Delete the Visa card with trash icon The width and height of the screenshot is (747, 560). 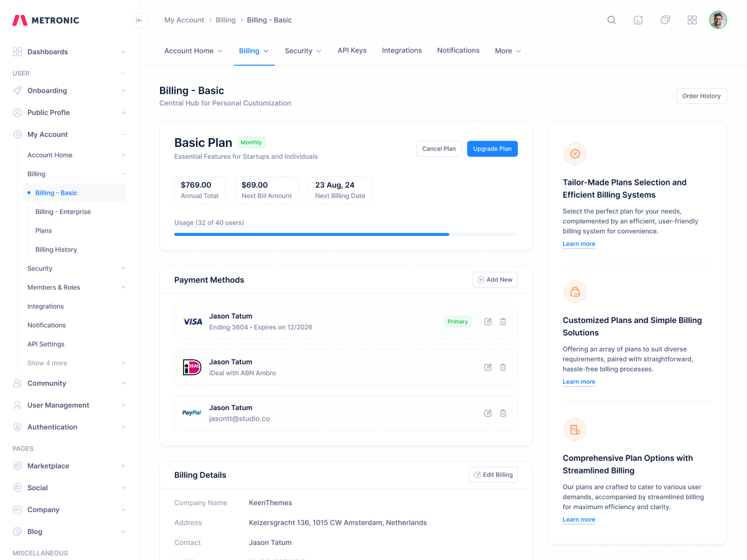tap(503, 322)
